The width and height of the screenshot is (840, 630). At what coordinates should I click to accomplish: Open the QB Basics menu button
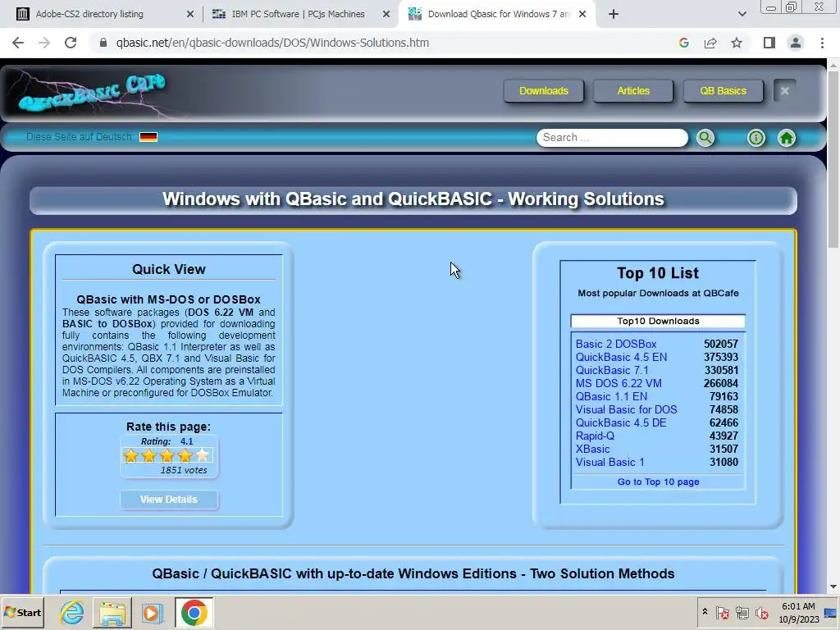pos(723,91)
